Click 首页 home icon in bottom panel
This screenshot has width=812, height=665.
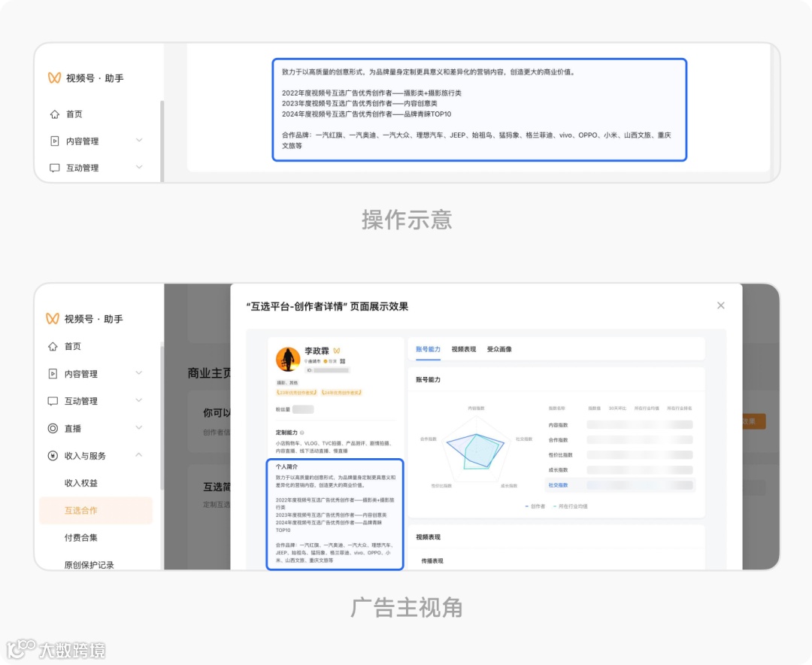53,346
